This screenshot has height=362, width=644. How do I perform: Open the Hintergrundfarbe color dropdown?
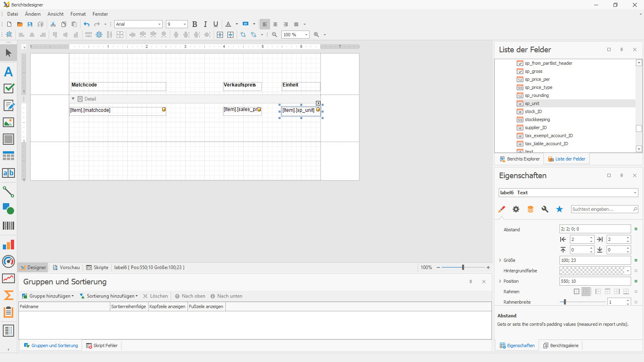627,271
